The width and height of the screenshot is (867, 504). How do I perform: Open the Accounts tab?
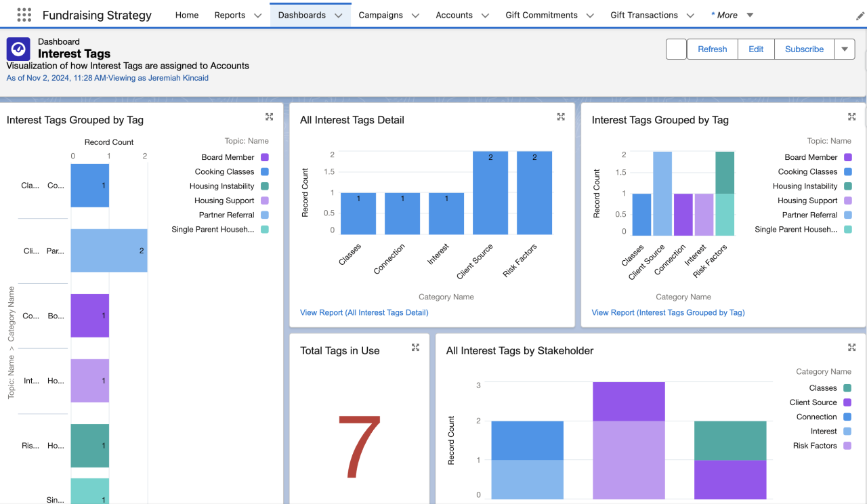(x=454, y=15)
